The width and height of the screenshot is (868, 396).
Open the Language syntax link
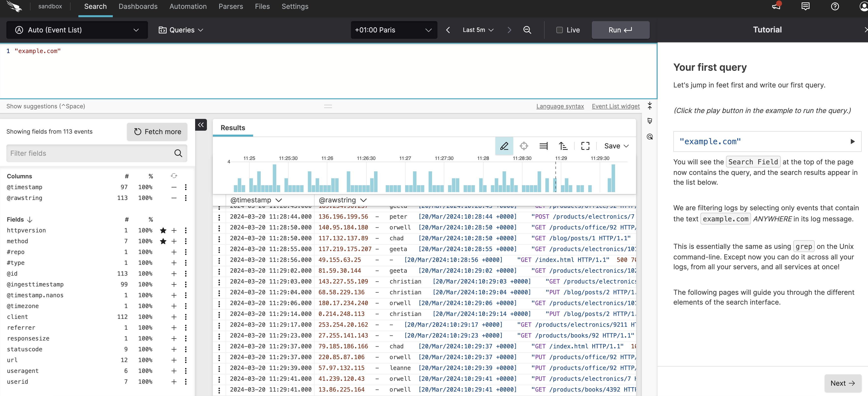click(x=560, y=106)
